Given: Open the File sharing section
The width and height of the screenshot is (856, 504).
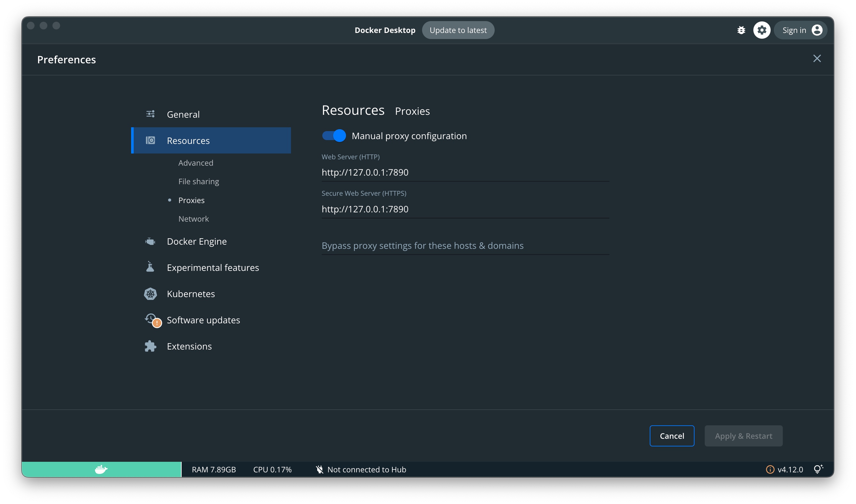Looking at the screenshot, I should tap(199, 181).
